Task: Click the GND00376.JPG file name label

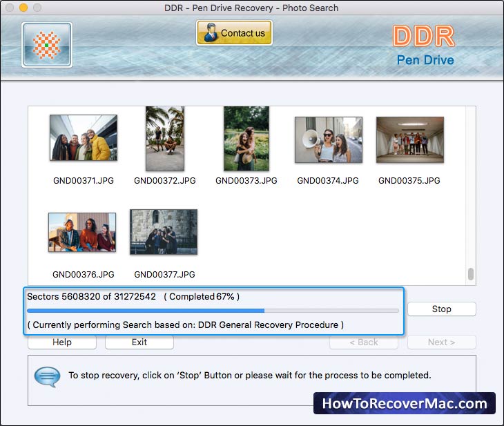Action: (84, 275)
